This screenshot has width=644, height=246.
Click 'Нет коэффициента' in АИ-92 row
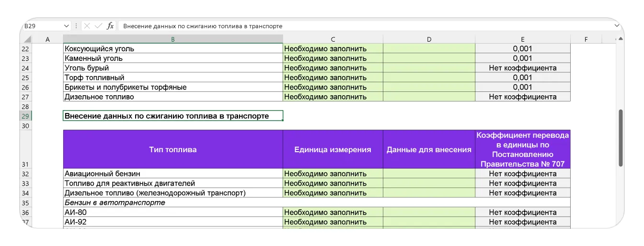(523, 222)
